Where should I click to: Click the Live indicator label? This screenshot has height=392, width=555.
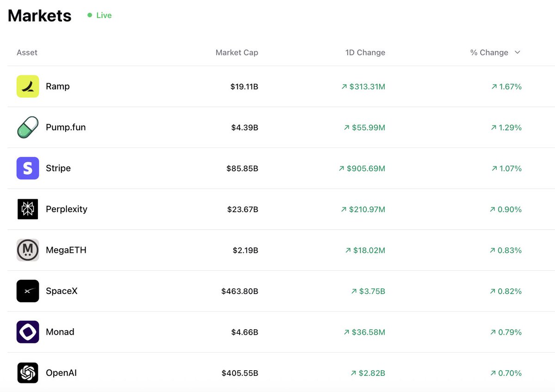[x=104, y=15]
